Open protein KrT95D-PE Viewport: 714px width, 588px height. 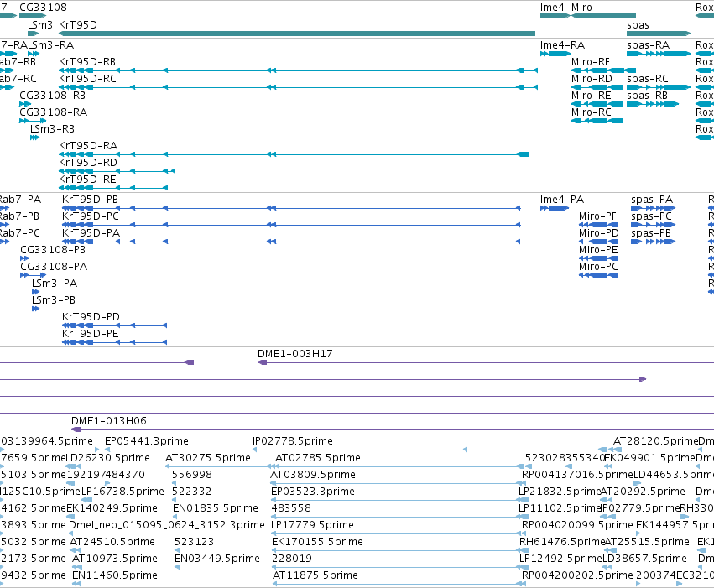(90, 334)
